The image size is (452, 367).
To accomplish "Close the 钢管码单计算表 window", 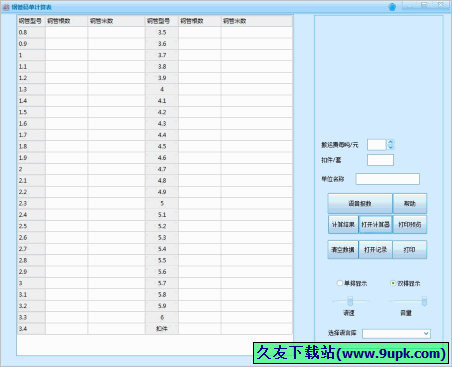I will click(x=441, y=5).
